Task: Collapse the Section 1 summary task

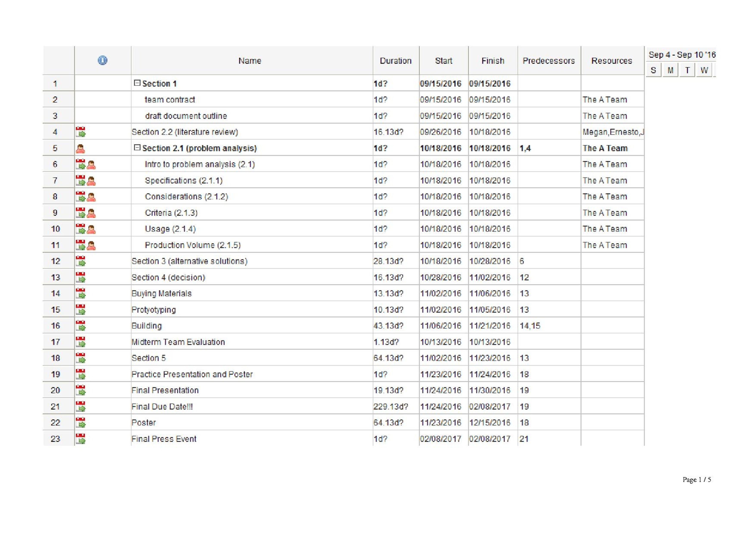Action: [137, 83]
